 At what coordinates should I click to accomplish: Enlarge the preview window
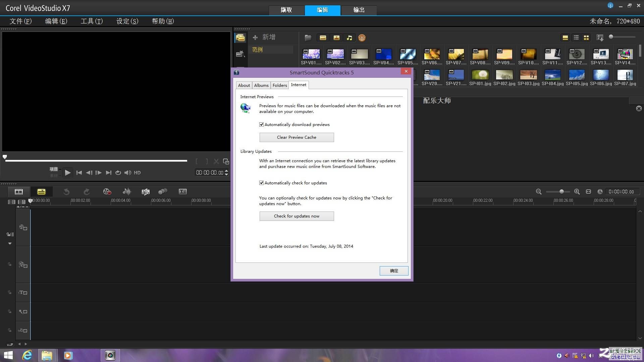[226, 162]
